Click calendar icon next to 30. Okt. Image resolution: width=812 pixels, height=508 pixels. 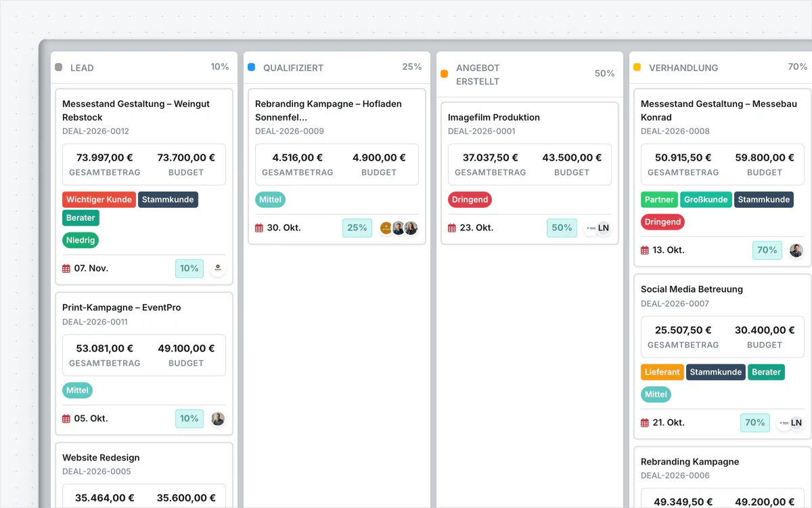click(x=259, y=228)
